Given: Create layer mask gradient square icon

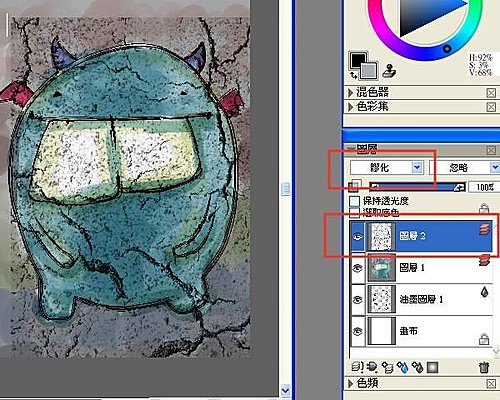Looking at the screenshot, I should 432,367.
